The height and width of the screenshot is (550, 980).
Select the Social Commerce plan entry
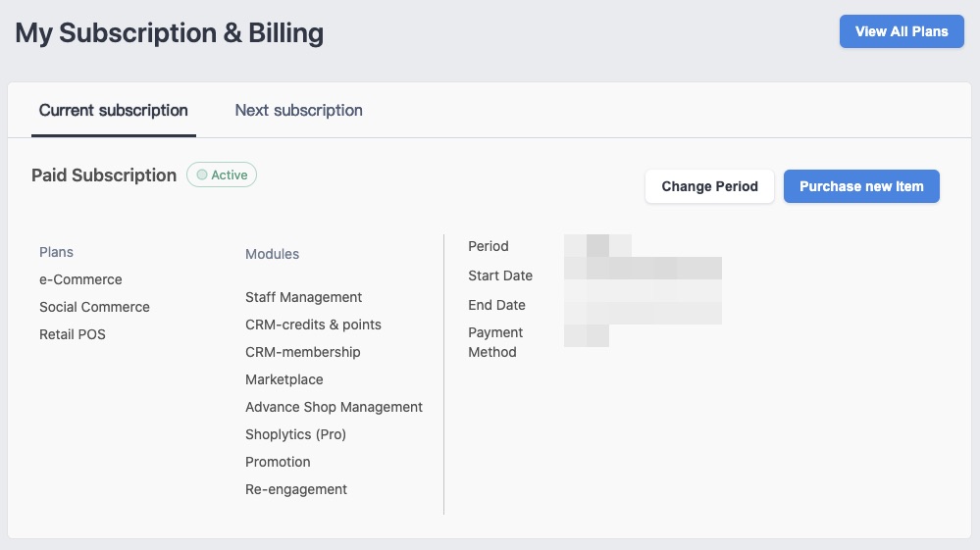(94, 307)
